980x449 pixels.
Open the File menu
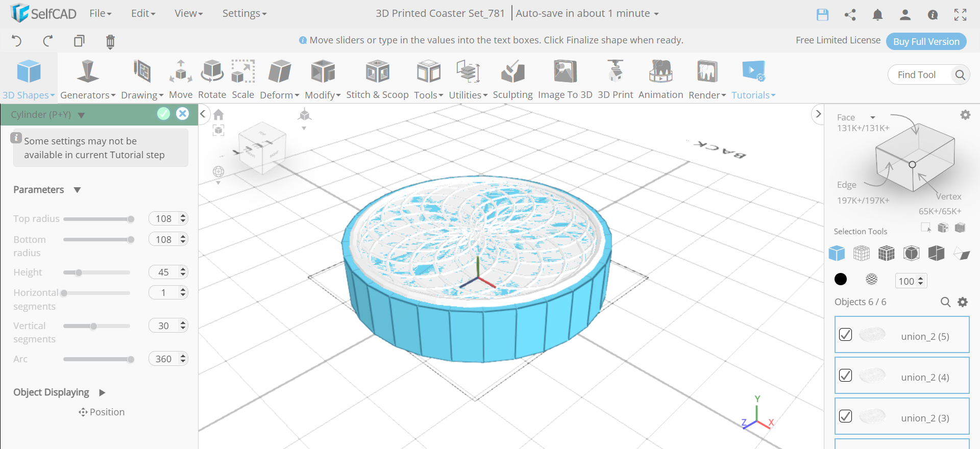coord(100,14)
